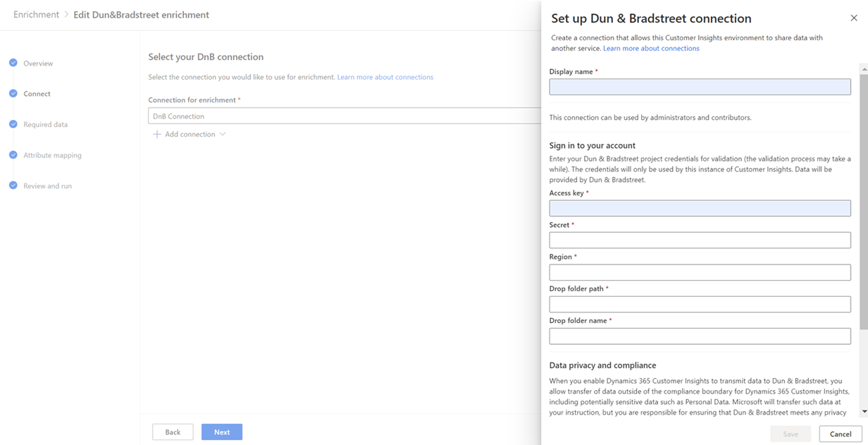Click the Data privacy and compliance heading
The image size is (868, 445).
[x=602, y=365]
